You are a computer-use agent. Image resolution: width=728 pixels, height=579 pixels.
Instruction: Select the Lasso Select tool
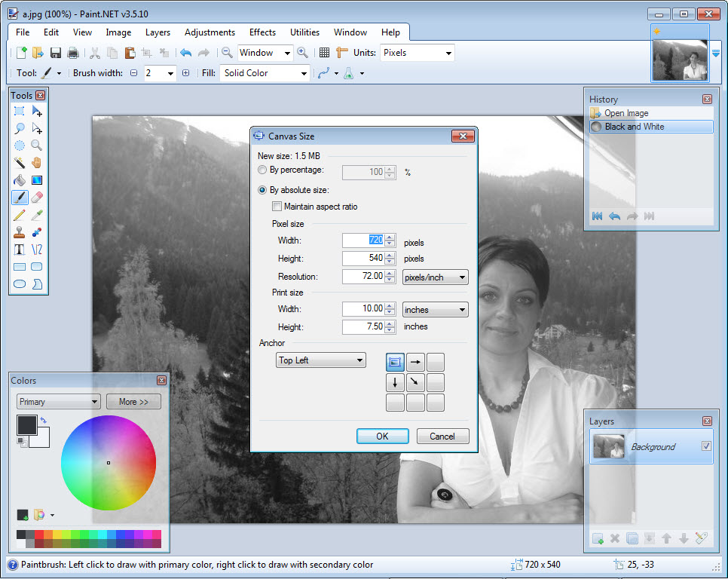20,128
